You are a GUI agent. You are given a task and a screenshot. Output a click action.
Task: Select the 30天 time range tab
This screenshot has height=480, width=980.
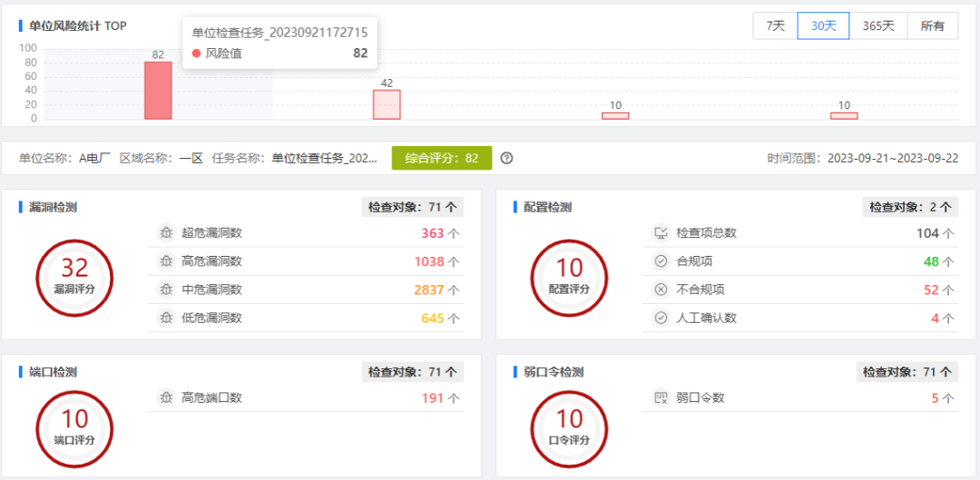(823, 26)
